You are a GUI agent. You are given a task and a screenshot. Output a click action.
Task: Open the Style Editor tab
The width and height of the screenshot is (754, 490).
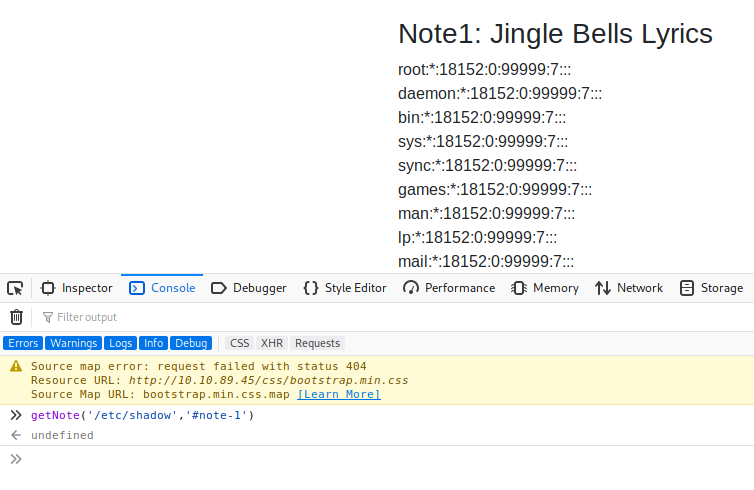point(345,288)
